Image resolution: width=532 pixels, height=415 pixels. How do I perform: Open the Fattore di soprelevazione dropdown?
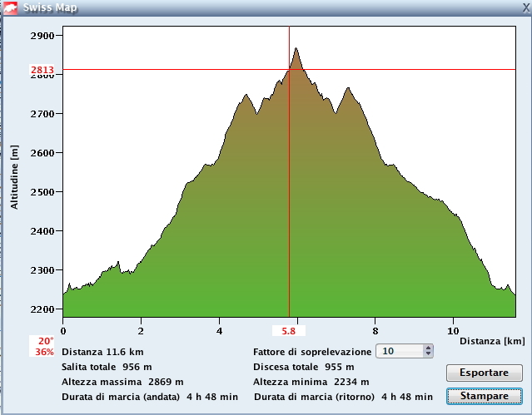(x=405, y=351)
